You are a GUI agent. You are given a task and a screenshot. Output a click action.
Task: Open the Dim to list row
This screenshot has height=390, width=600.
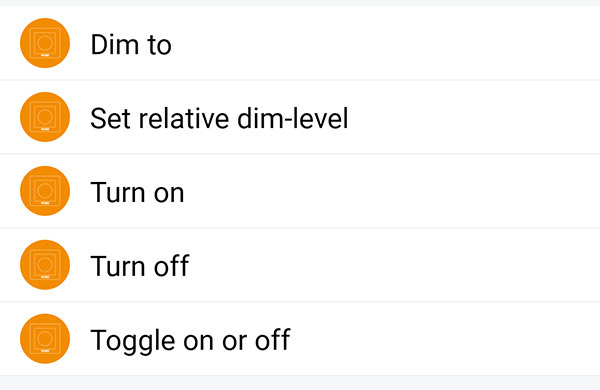coord(300,43)
